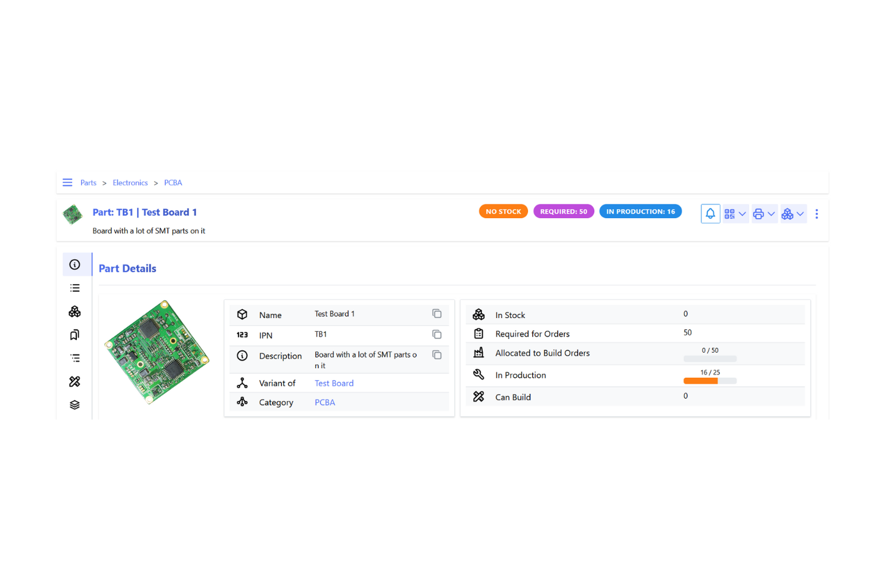The height and width of the screenshot is (588, 882).
Task: Open the PCBA category link
Action: pos(325,402)
